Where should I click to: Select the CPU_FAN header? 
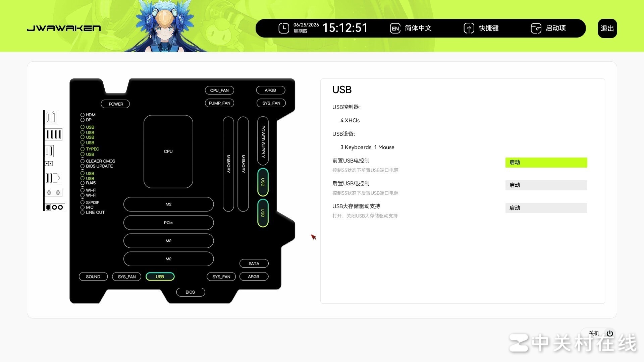219,90
